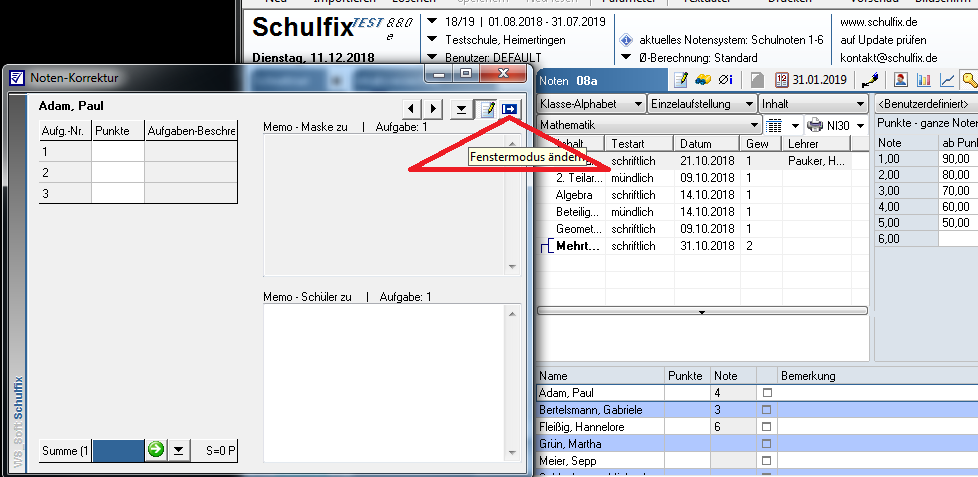
Task: Select the bold Mehrt... test row
Action: 702,246
